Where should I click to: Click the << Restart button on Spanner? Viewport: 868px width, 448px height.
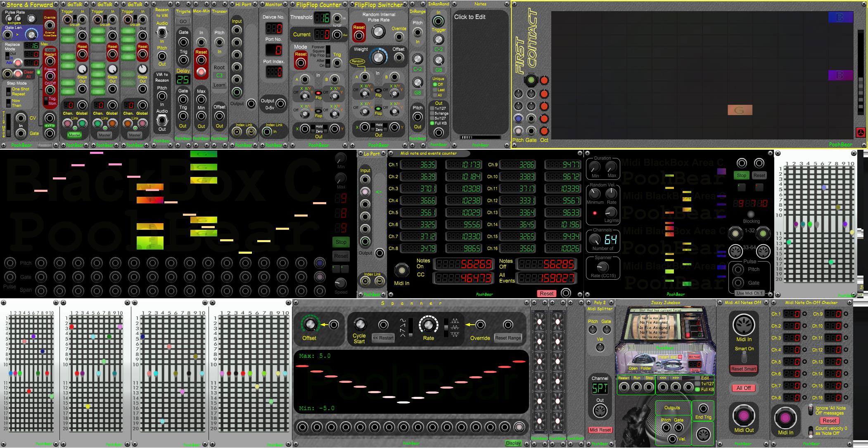pyautogui.click(x=383, y=338)
